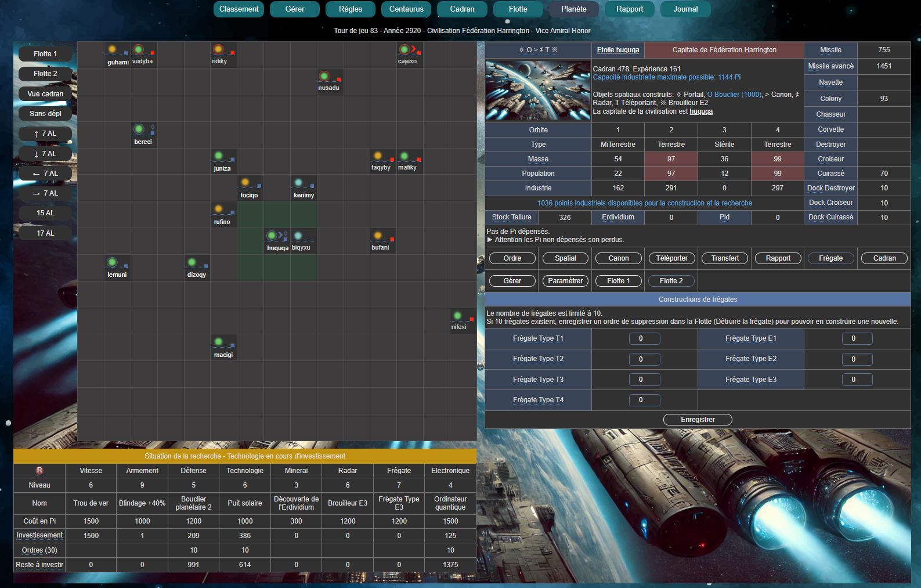
Task: Move view down 7 AL
Action: [x=45, y=153]
